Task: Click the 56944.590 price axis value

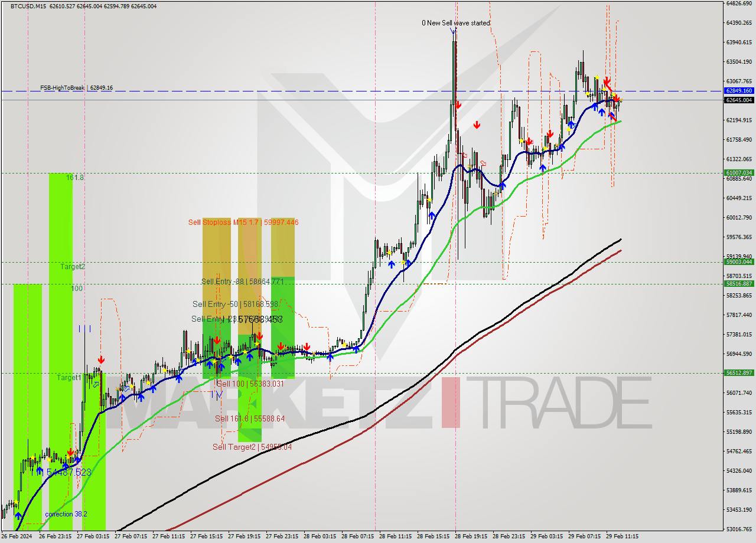Action: pyautogui.click(x=738, y=354)
